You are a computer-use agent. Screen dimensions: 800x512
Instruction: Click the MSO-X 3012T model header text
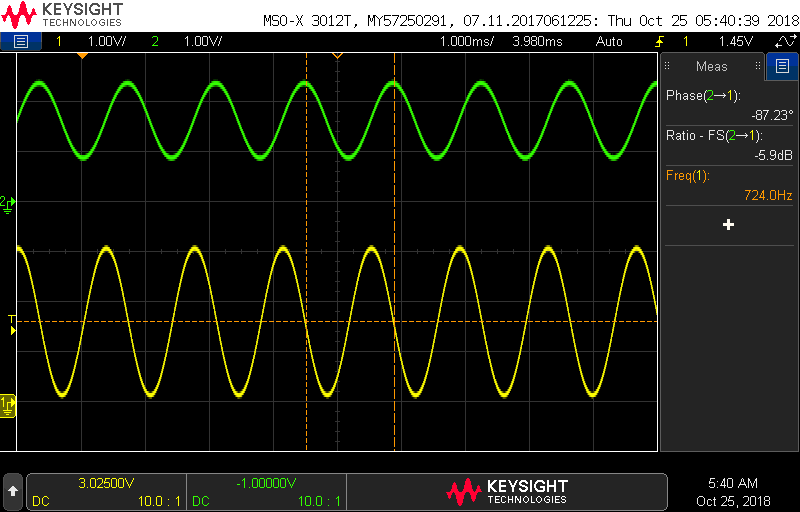[310, 21]
